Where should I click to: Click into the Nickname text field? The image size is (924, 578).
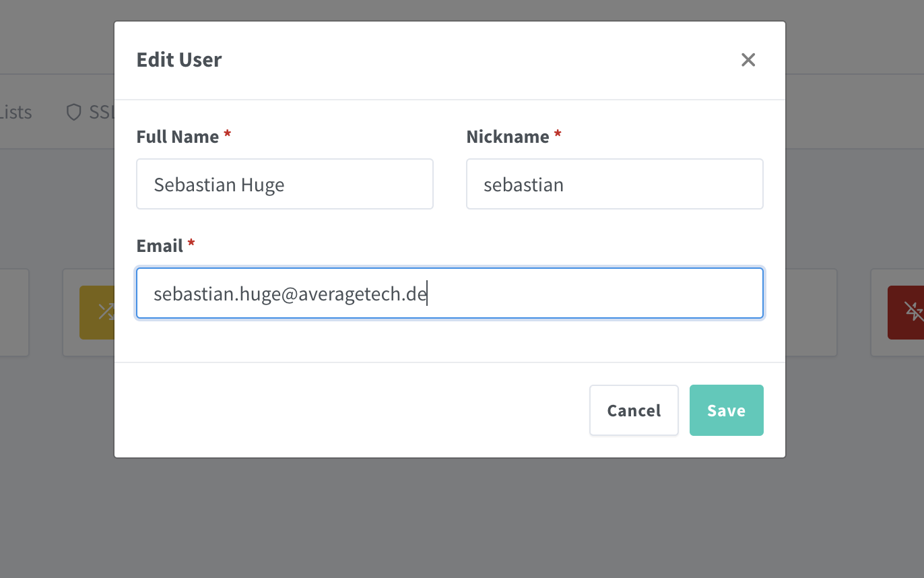(x=614, y=184)
